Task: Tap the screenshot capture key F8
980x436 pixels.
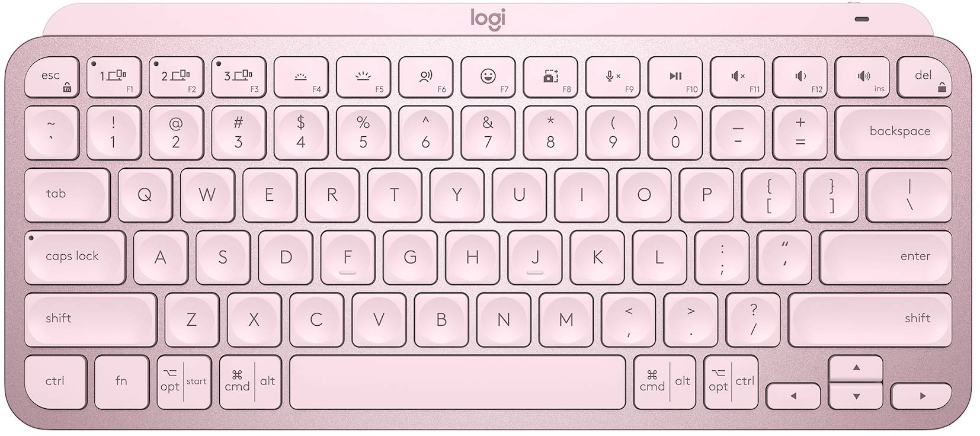Action: tap(550, 77)
